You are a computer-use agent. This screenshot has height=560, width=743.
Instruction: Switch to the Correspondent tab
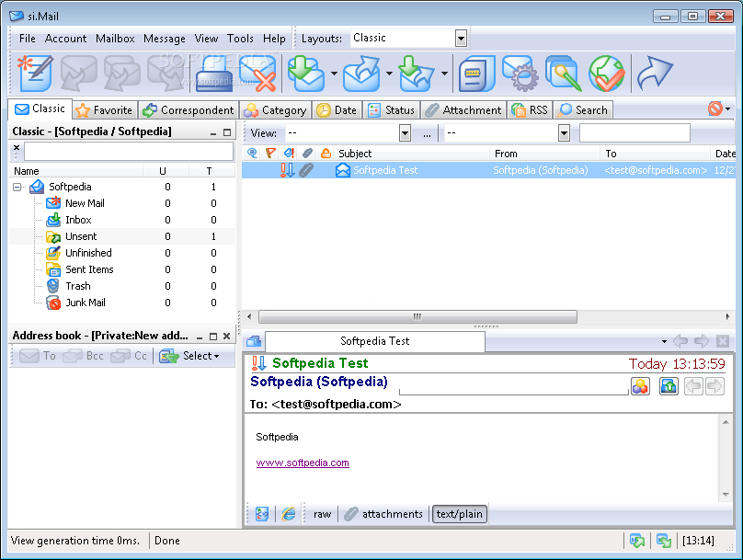click(189, 110)
